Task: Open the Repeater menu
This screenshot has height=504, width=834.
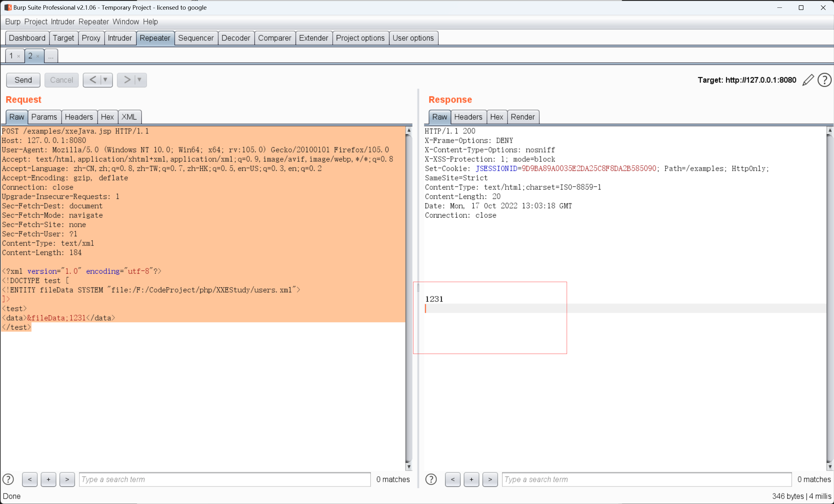Action: [x=94, y=22]
